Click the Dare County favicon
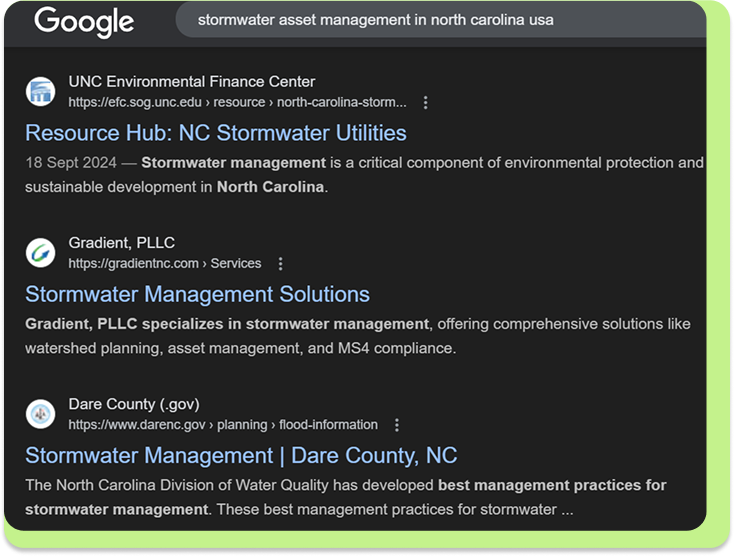The width and height of the screenshot is (734, 556). [x=41, y=414]
